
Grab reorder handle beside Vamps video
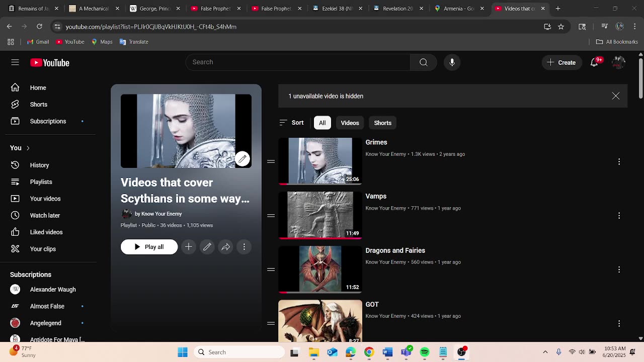coord(271,215)
